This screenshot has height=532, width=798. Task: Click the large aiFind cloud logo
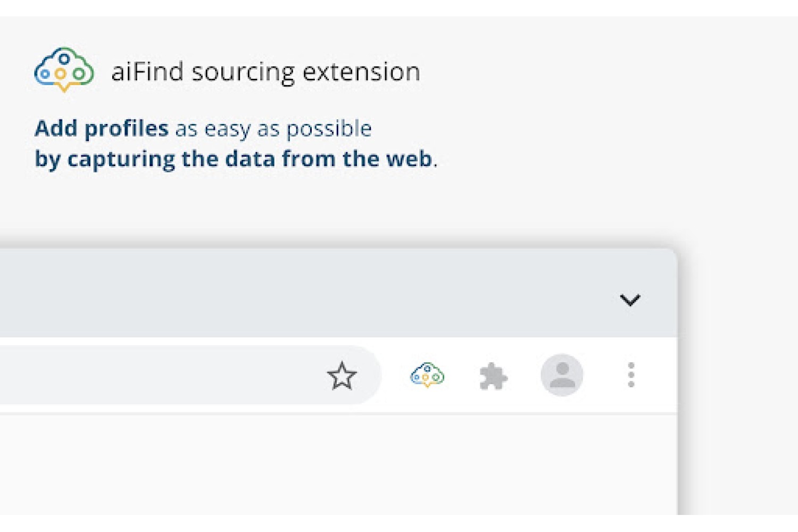pyautogui.click(x=64, y=70)
